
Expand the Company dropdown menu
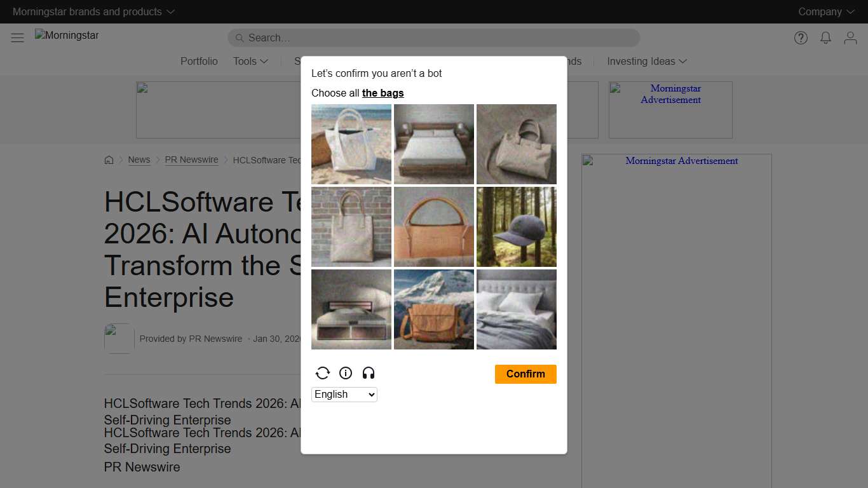(825, 11)
